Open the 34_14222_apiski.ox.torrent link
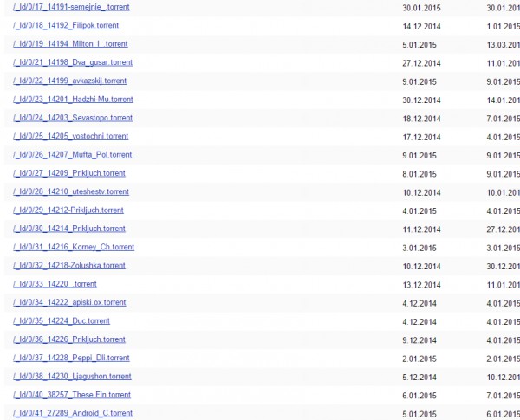This screenshot has width=520, height=420. pos(69,302)
